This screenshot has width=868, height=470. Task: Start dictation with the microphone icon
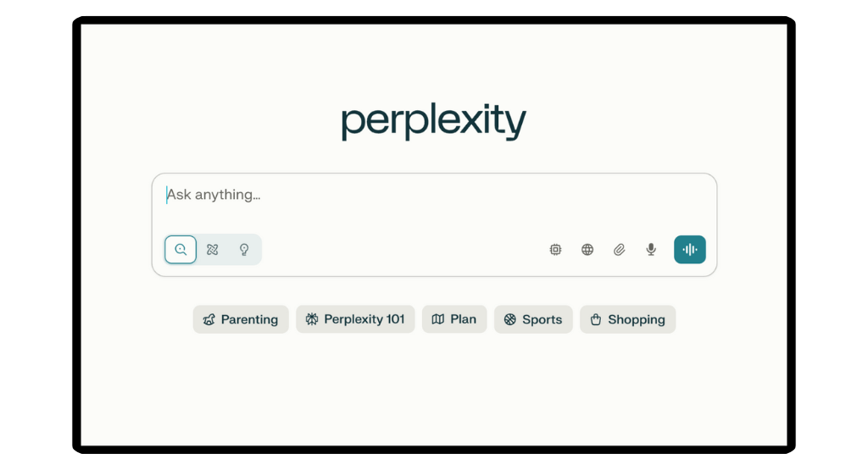(651, 249)
